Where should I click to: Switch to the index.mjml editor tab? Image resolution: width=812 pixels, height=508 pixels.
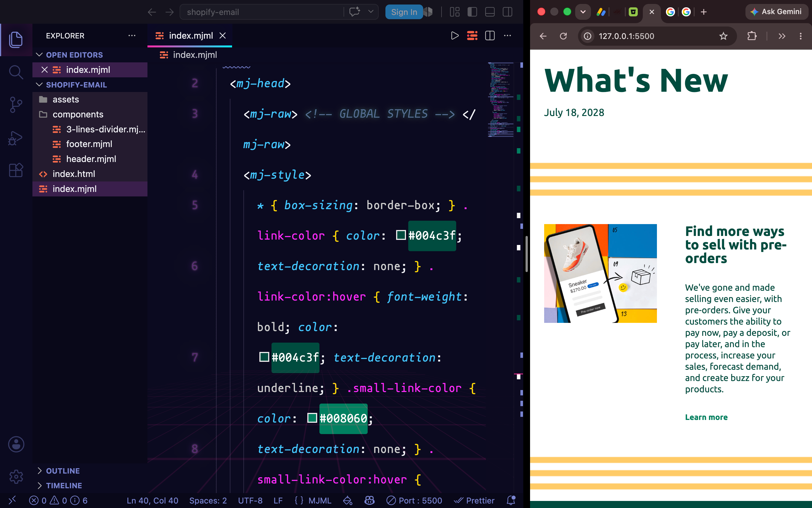[x=191, y=36]
